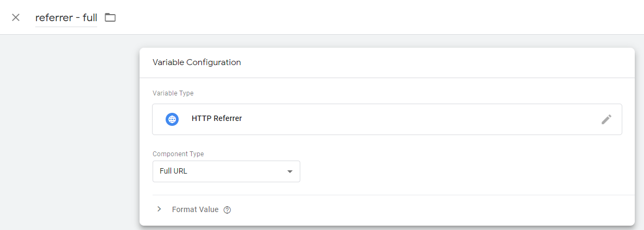Expand the Format Value chevron
Screen dimensions: 644x230
pos(159,209)
